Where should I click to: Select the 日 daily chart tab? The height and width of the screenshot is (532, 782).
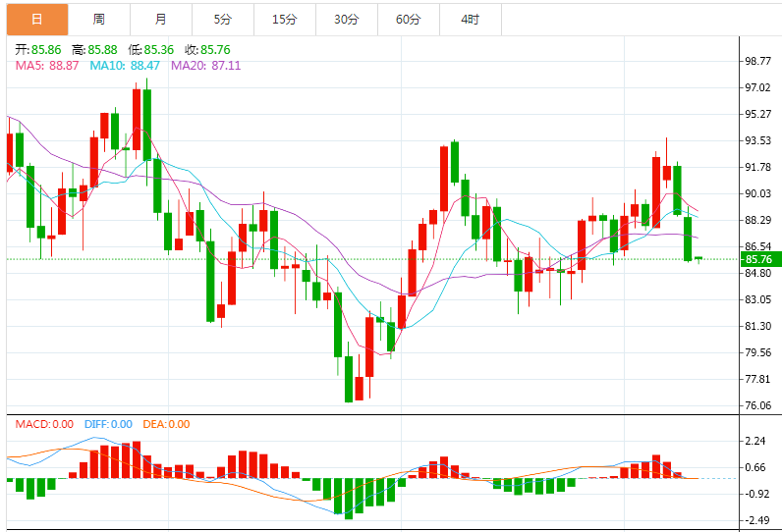(x=37, y=20)
